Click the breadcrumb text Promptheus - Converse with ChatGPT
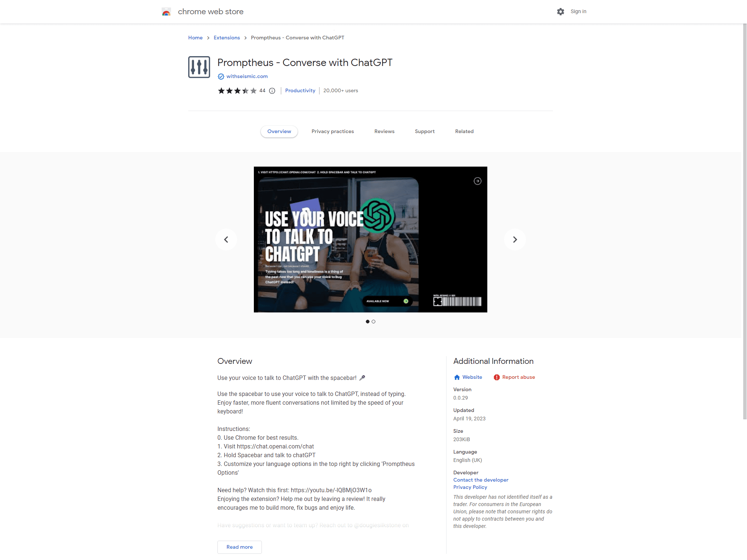The height and width of the screenshot is (560, 747). pyautogui.click(x=298, y=38)
